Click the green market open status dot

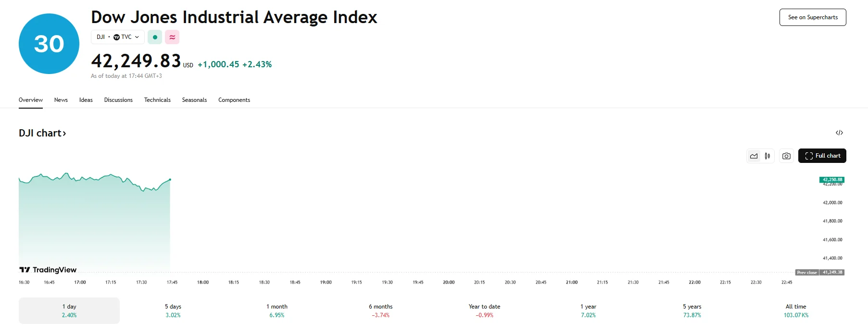pos(155,37)
